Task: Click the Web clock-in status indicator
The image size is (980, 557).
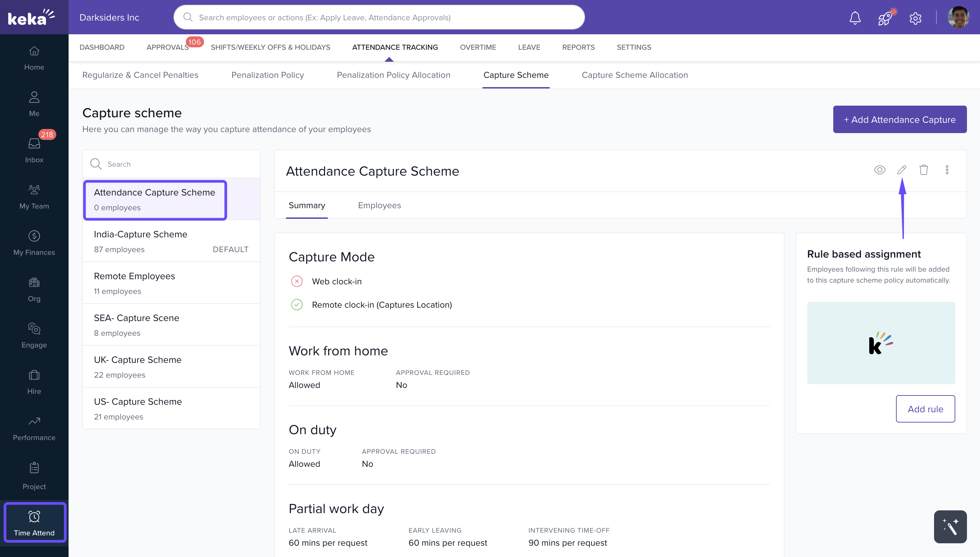Action: click(297, 281)
